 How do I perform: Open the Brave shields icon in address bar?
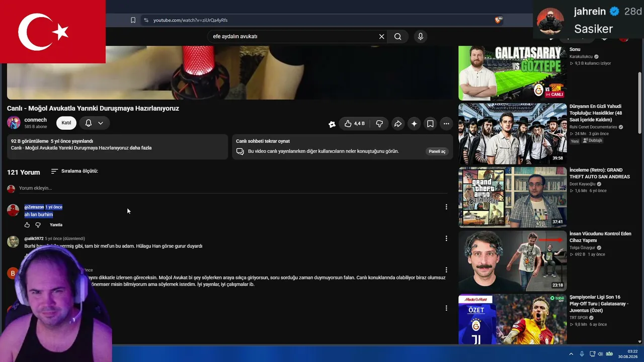click(x=498, y=20)
